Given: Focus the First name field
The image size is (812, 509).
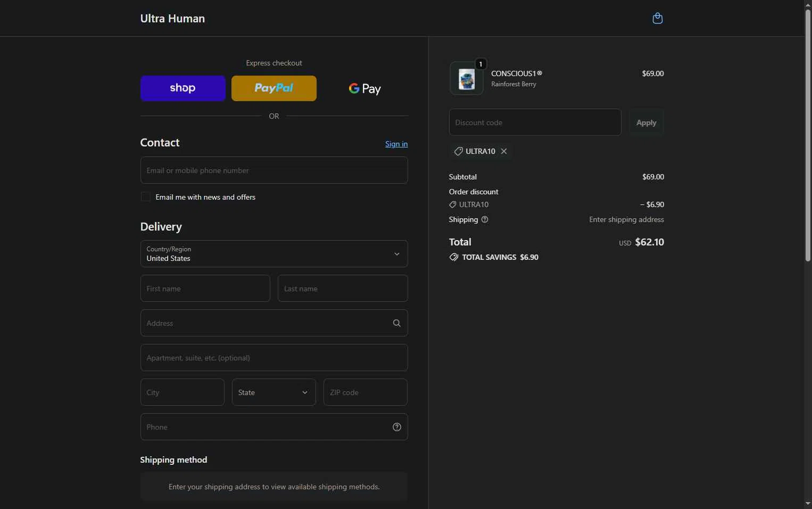Looking at the screenshot, I should click(205, 289).
